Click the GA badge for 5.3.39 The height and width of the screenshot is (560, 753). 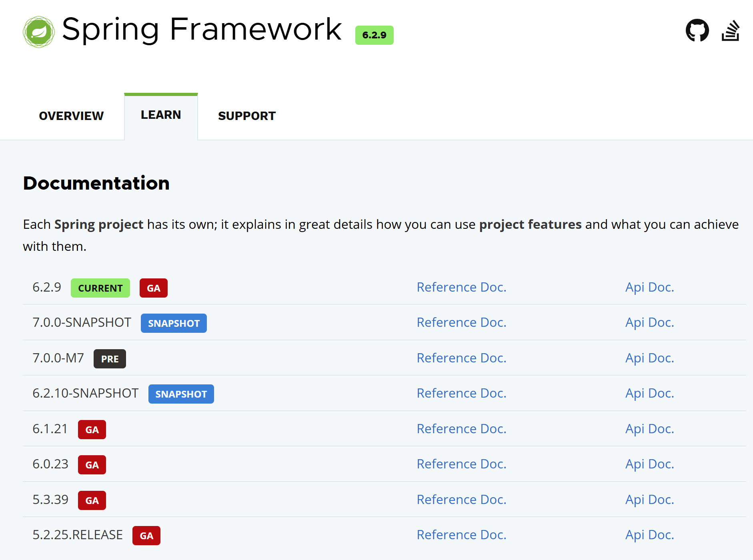(x=92, y=500)
